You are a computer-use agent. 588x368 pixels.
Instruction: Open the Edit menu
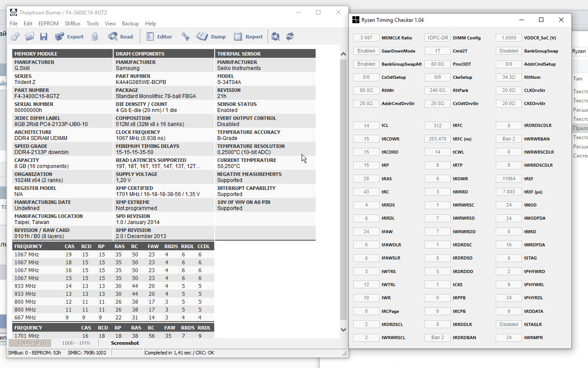pyautogui.click(x=28, y=24)
